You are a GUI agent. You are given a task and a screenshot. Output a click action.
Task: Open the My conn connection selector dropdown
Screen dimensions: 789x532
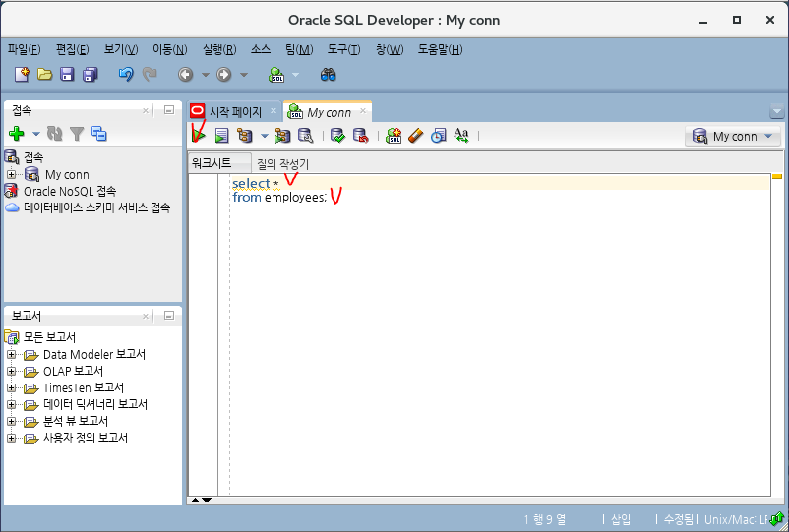[x=732, y=137]
